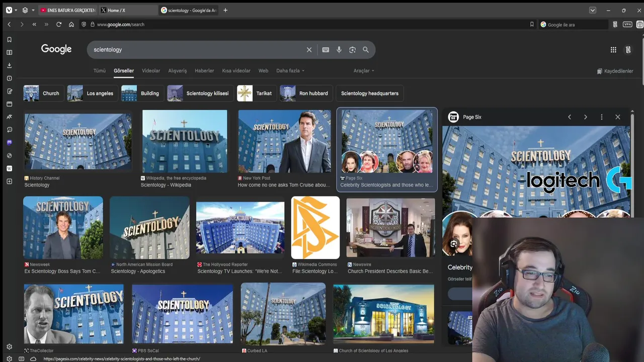Viewport: 644px width, 362px height.
Task: Click the Google ile ara search field
Action: pyautogui.click(x=574, y=24)
